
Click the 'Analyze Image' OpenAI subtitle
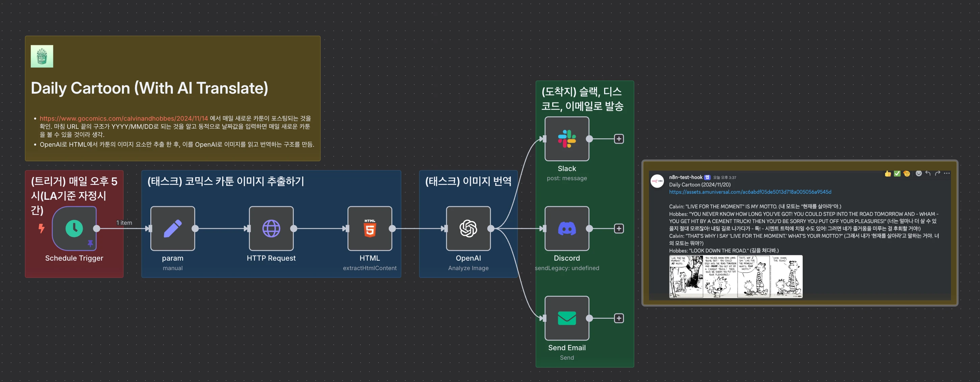click(x=468, y=268)
